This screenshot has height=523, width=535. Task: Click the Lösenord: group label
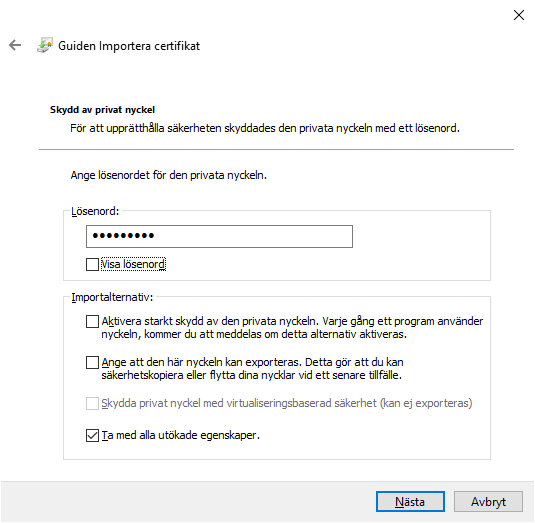click(x=95, y=211)
